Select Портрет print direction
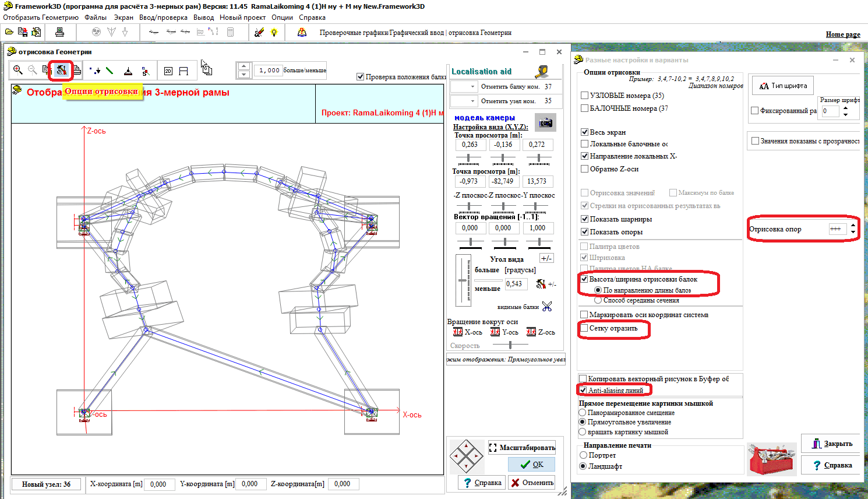 tap(583, 455)
